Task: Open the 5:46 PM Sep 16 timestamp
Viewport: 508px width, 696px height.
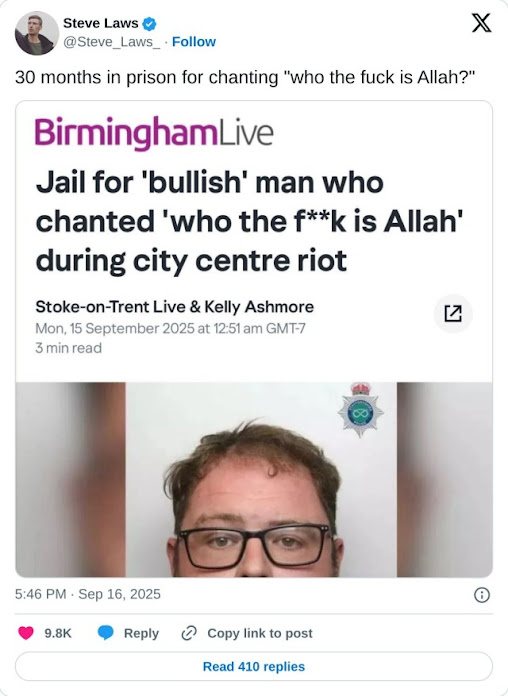Action: (x=88, y=594)
